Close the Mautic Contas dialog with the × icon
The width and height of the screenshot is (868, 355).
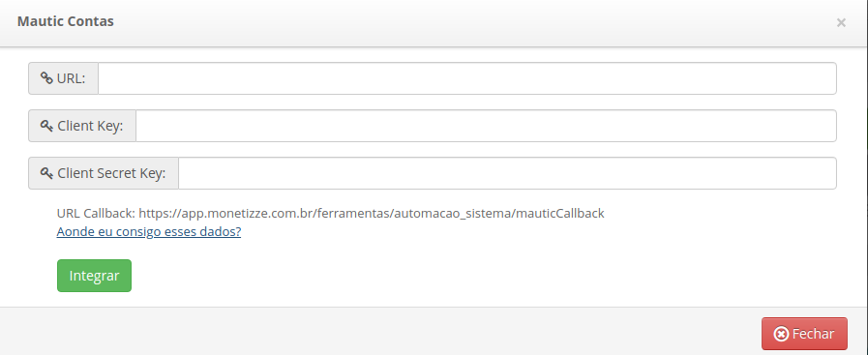(x=841, y=22)
